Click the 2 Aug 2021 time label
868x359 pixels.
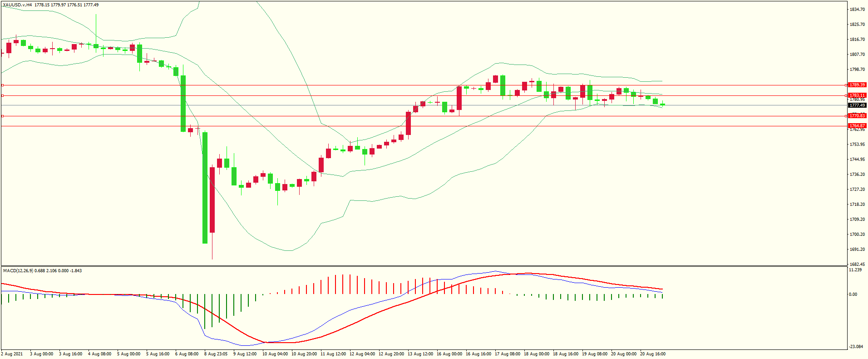pos(12,354)
